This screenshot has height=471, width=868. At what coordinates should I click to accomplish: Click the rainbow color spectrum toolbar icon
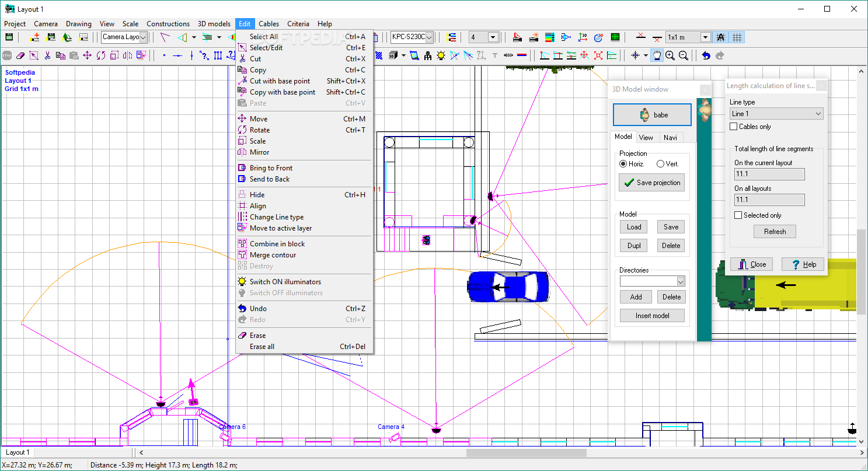pos(550,37)
